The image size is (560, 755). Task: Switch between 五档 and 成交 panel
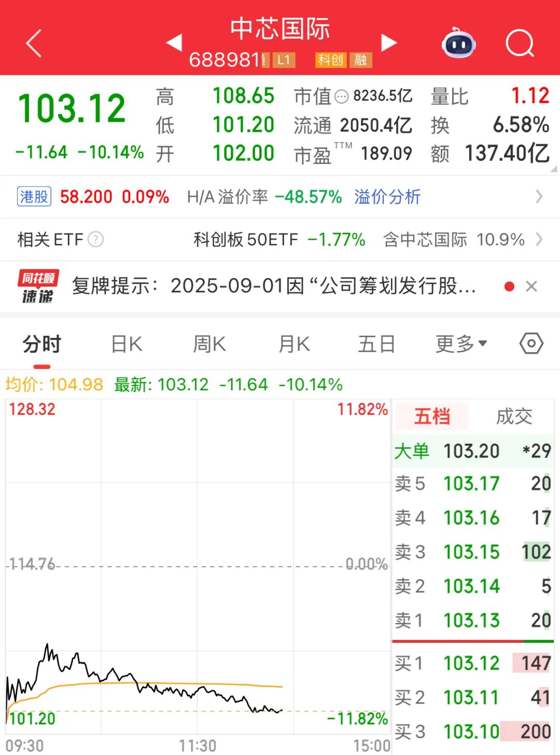coord(513,416)
